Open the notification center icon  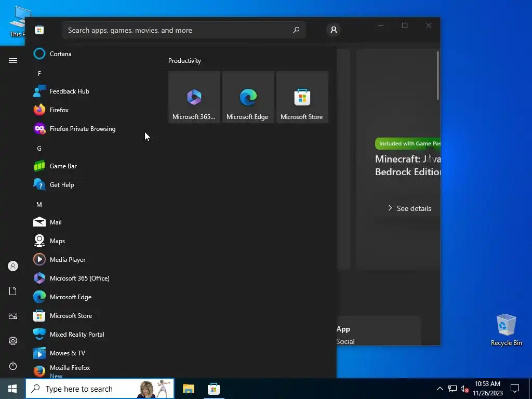point(515,389)
